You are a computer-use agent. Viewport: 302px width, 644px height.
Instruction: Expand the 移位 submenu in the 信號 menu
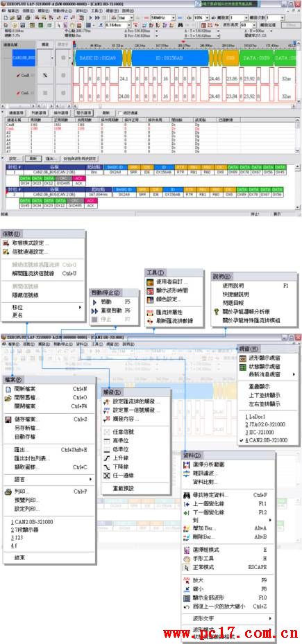click(x=80, y=307)
